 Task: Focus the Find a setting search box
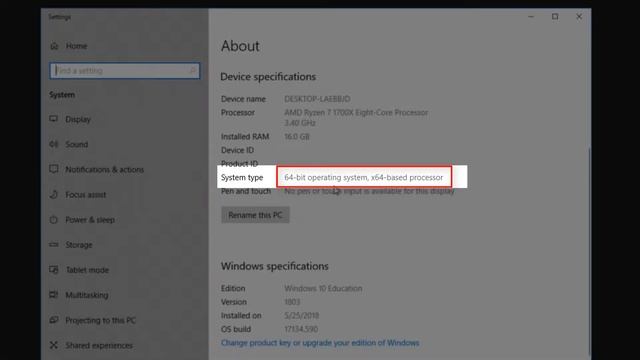[x=124, y=71]
